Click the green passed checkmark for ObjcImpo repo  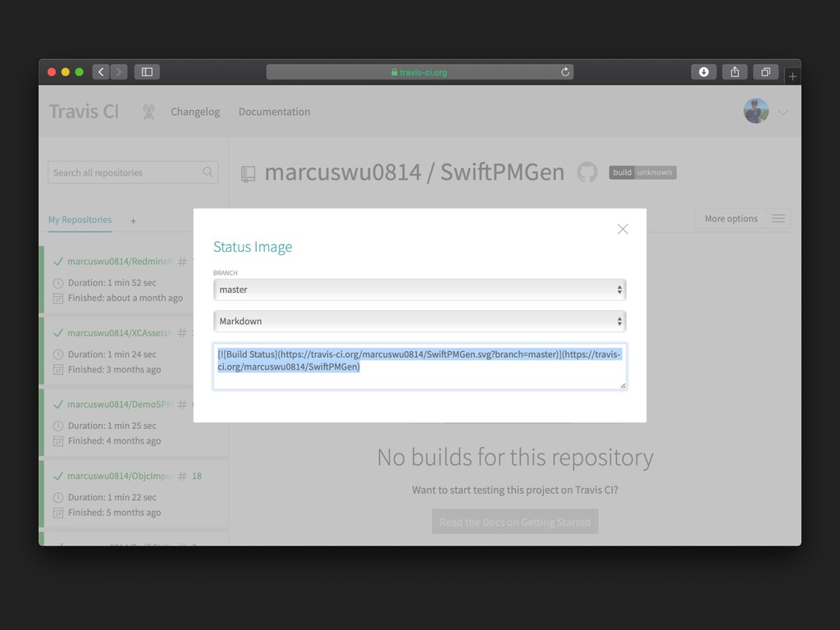tap(58, 477)
